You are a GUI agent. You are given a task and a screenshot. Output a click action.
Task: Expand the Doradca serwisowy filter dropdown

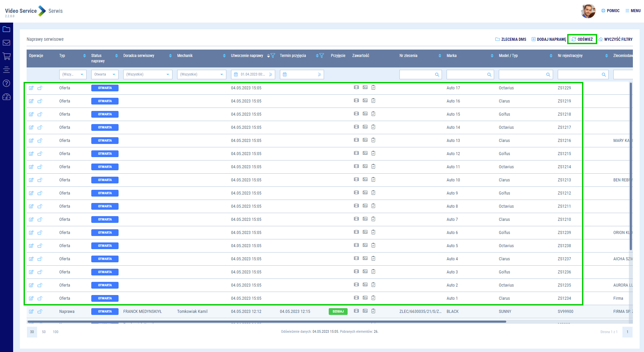click(x=148, y=75)
